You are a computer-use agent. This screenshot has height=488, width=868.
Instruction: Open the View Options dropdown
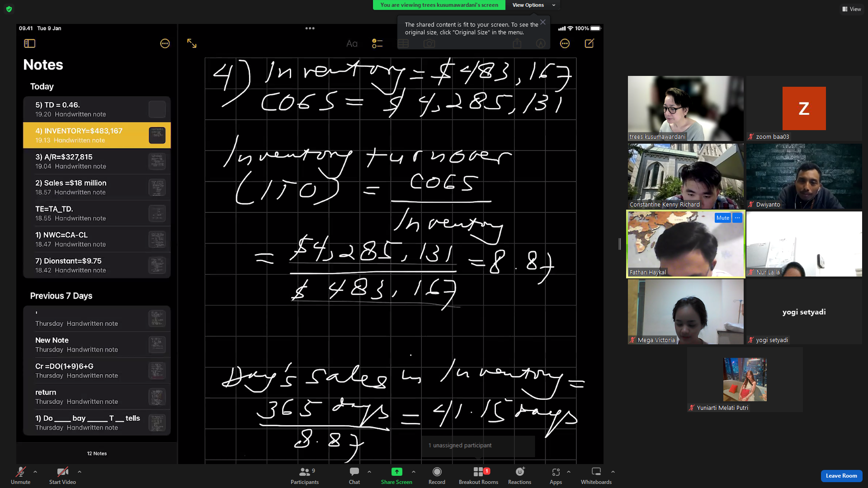pos(533,5)
